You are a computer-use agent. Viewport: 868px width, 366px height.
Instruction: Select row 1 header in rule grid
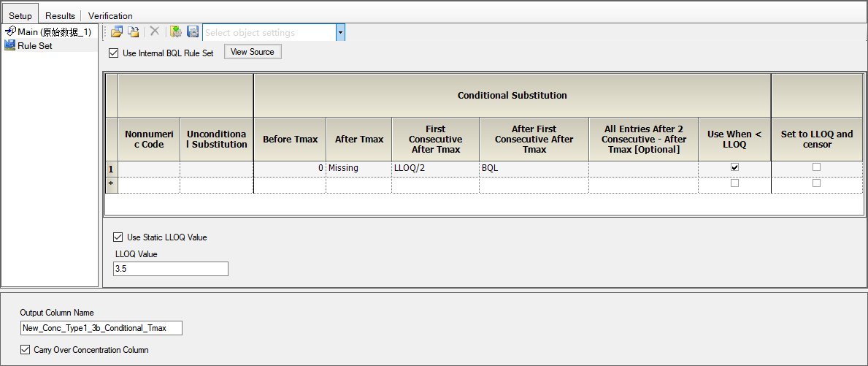[111, 167]
